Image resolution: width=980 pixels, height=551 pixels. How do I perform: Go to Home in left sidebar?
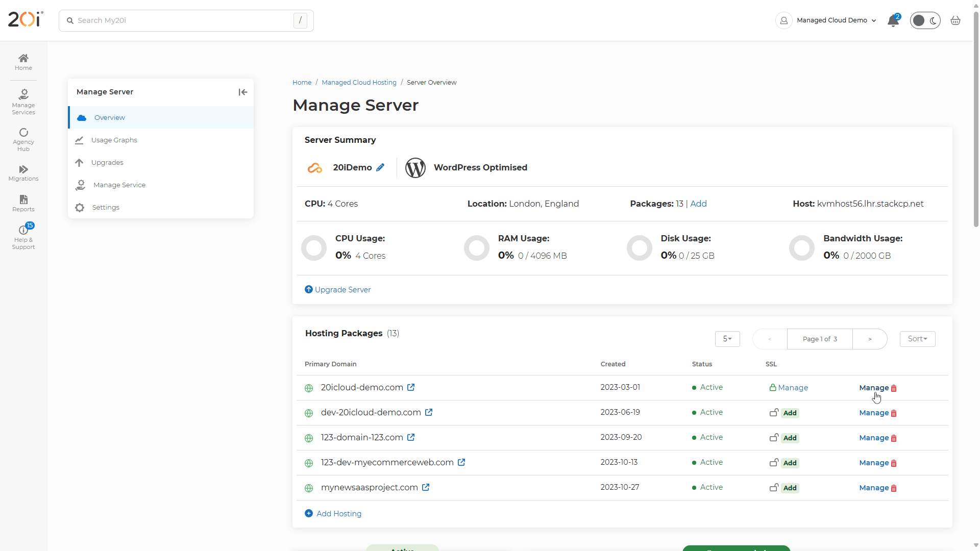click(23, 62)
